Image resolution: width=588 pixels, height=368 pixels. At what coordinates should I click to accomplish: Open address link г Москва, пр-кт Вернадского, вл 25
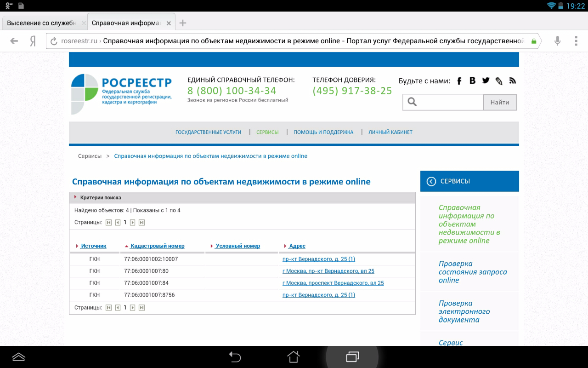click(328, 271)
